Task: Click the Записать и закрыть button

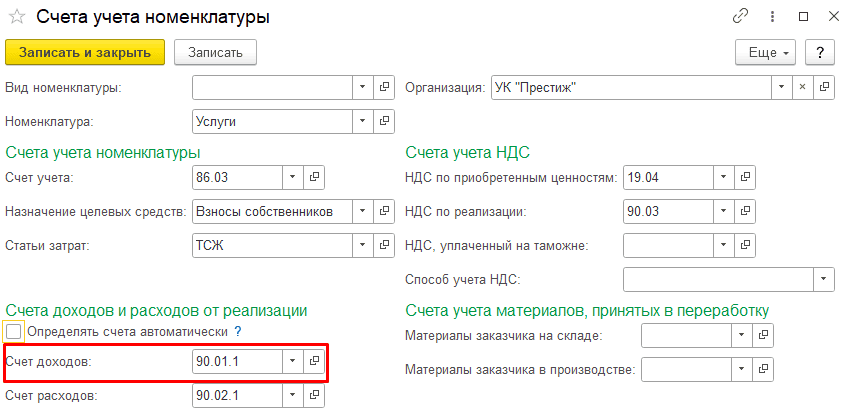Action: click(85, 52)
